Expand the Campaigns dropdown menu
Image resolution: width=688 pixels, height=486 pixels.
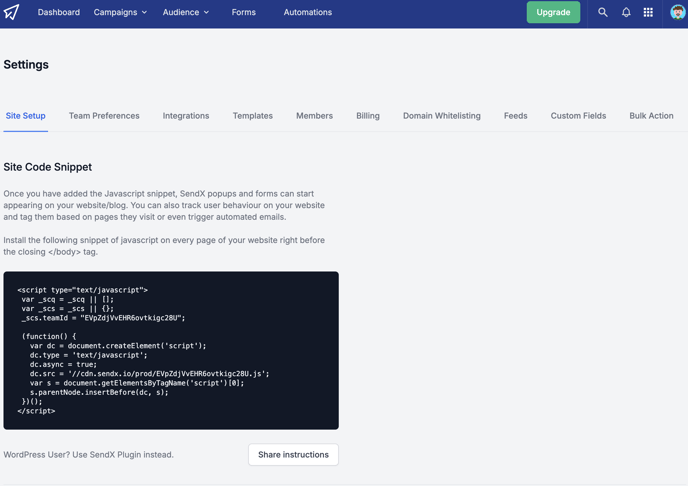coord(120,12)
